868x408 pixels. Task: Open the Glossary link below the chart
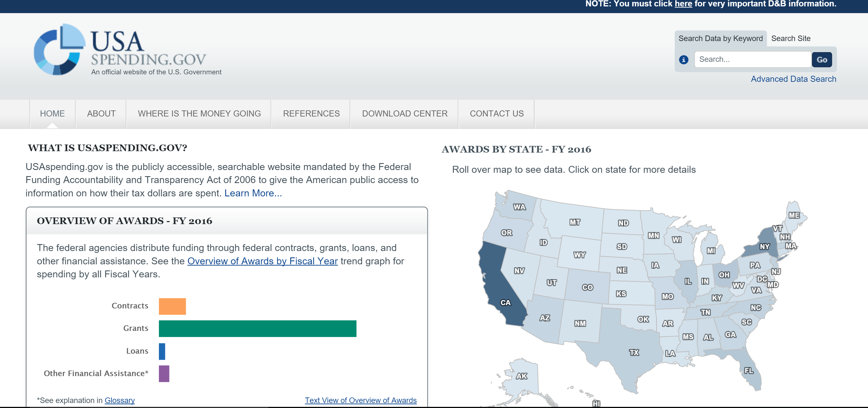point(120,400)
